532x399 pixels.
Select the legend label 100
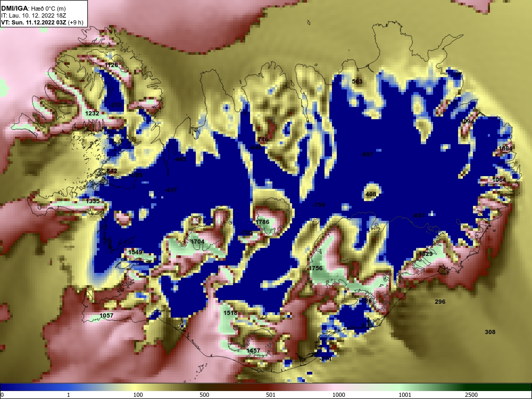[x=138, y=395]
